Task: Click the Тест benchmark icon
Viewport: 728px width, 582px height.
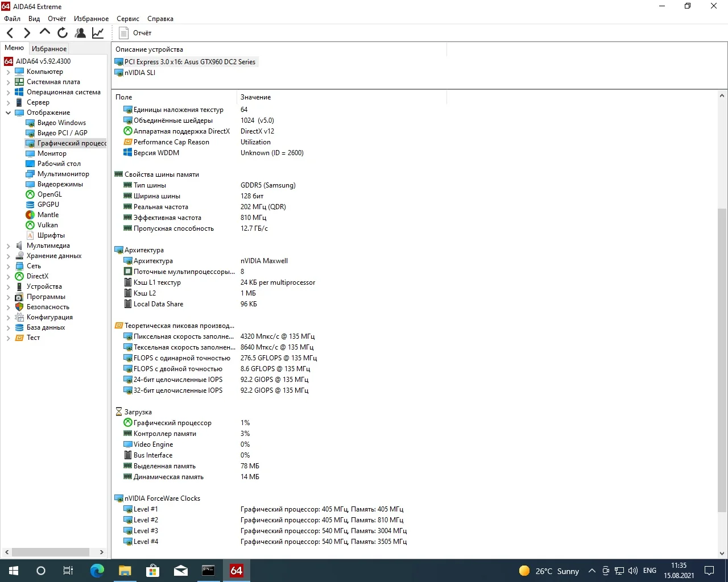Action: (19, 338)
